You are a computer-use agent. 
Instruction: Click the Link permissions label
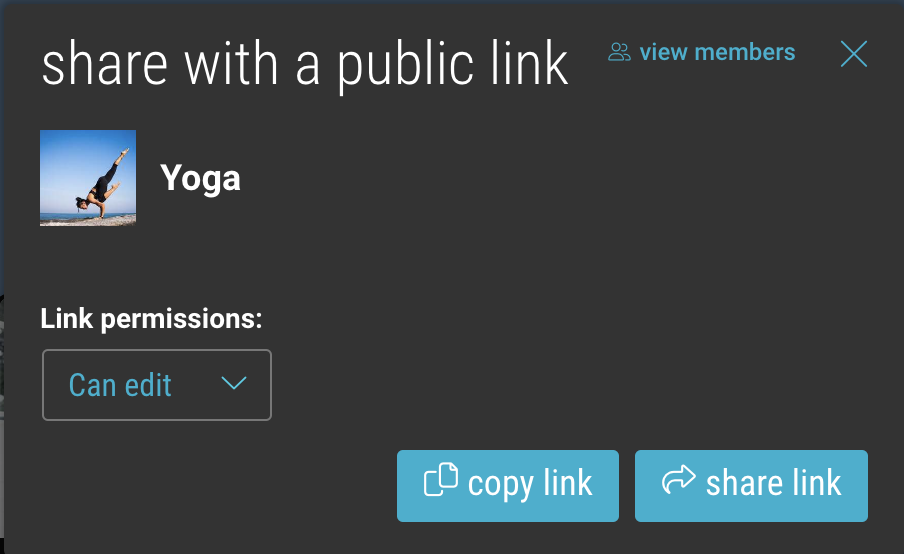151,318
